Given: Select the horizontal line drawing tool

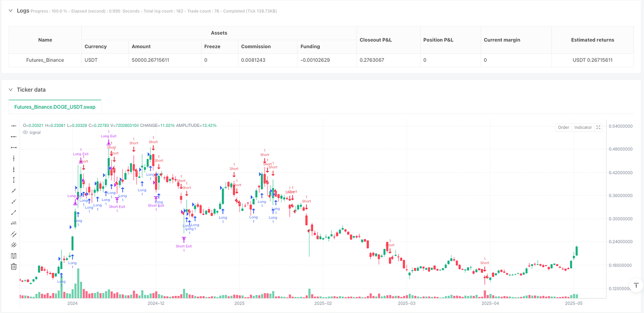Looking at the screenshot, I should [13, 126].
